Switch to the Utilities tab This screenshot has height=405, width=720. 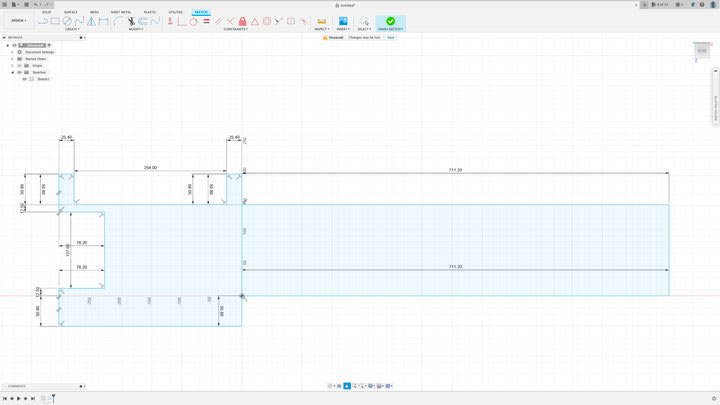point(175,12)
